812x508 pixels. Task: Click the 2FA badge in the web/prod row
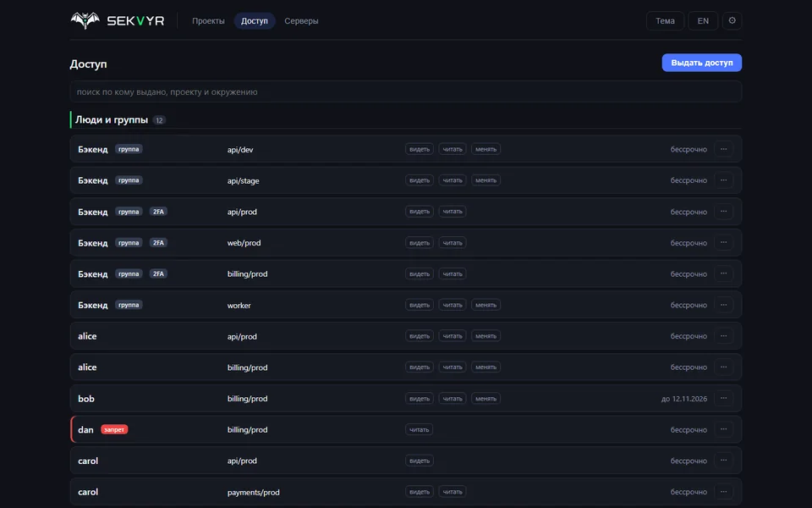coord(158,243)
